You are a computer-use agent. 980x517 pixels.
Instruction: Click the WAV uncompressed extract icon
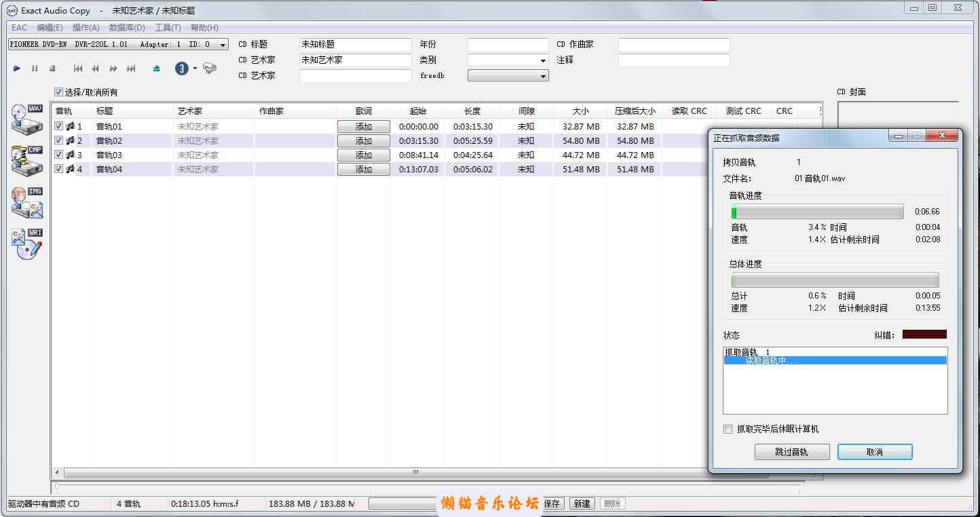tap(27, 120)
